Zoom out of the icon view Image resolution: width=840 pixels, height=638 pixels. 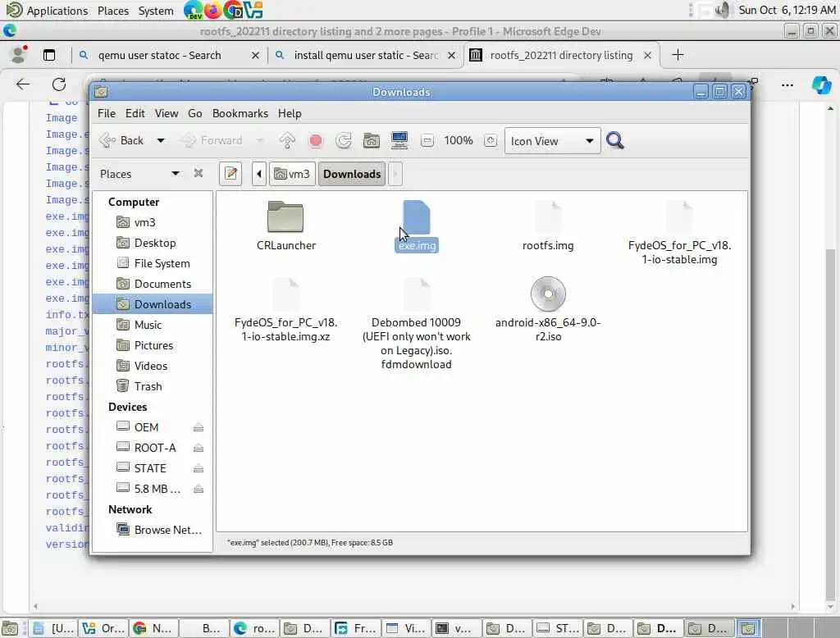(x=427, y=141)
